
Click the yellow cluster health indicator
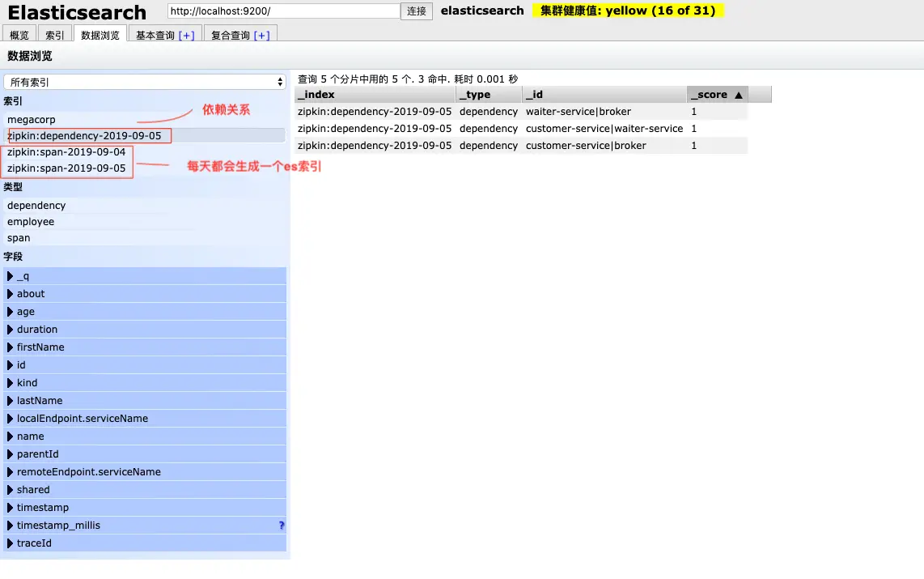pos(628,11)
